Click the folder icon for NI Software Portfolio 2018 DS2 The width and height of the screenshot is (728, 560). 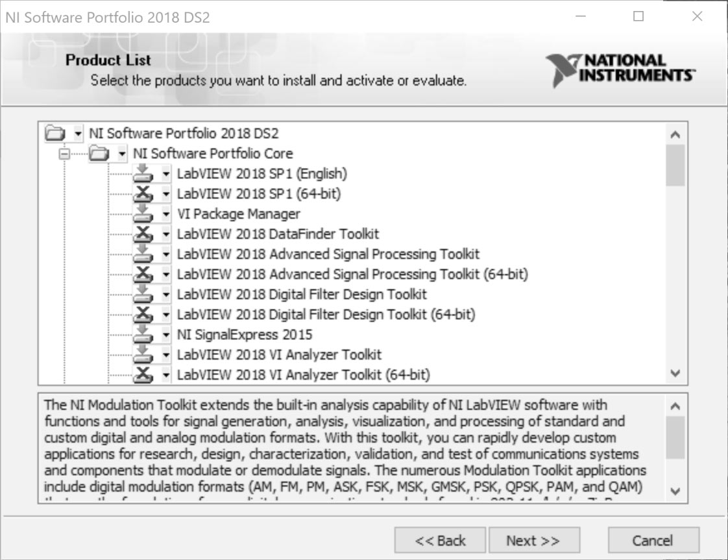click(55, 134)
